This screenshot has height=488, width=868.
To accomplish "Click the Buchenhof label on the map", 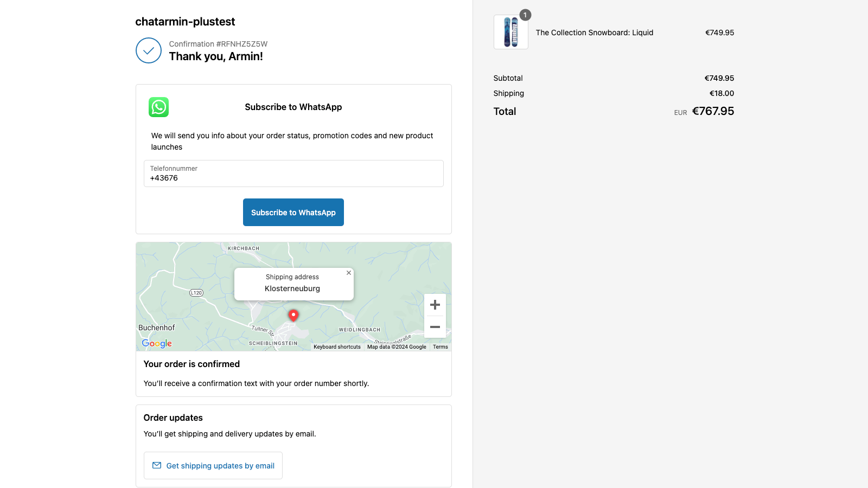I will 156,328.
